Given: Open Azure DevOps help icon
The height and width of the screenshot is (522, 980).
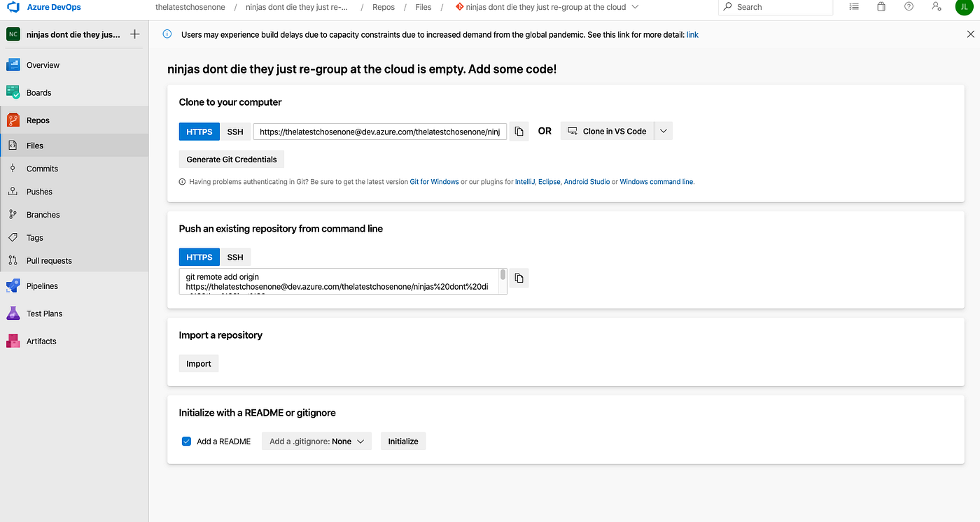Looking at the screenshot, I should (909, 7).
